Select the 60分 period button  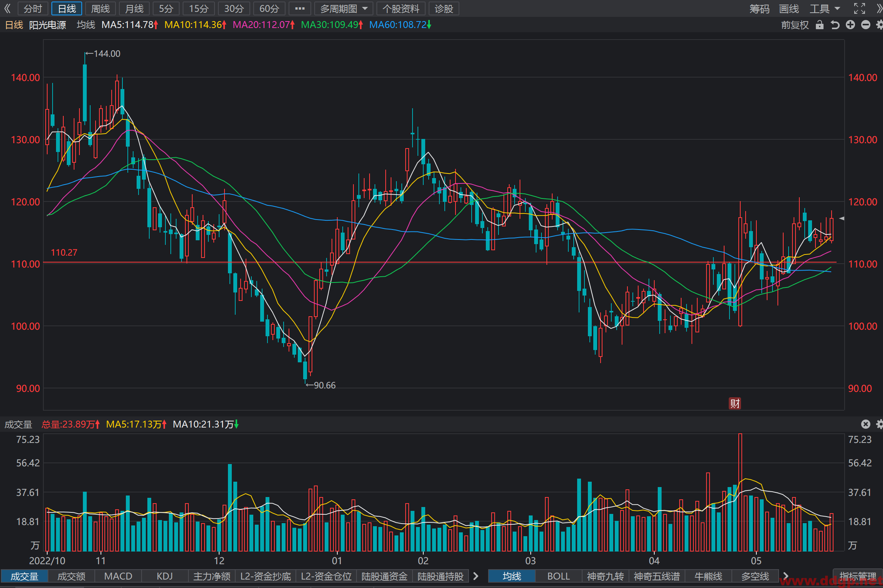(x=269, y=8)
